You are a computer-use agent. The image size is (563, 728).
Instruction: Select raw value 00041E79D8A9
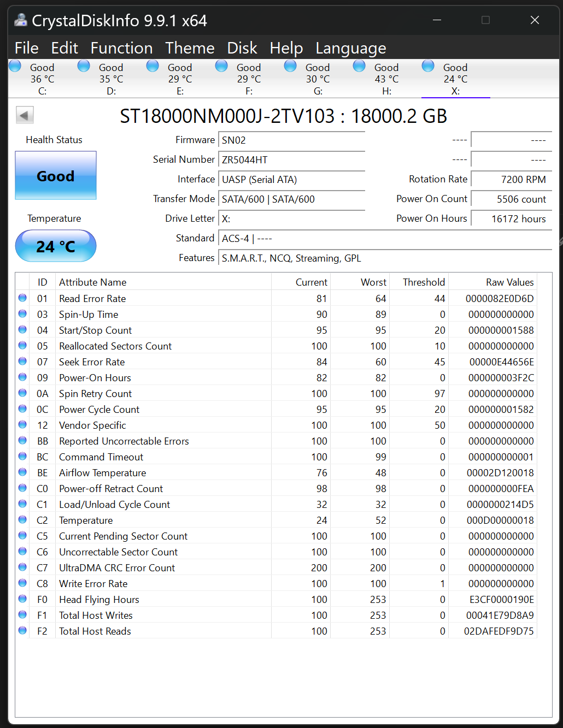pos(500,615)
